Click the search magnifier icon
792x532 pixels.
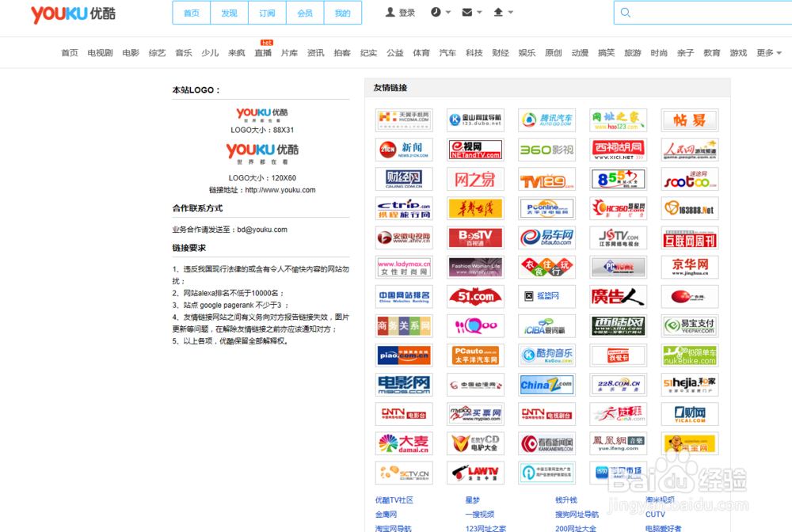click(x=626, y=13)
